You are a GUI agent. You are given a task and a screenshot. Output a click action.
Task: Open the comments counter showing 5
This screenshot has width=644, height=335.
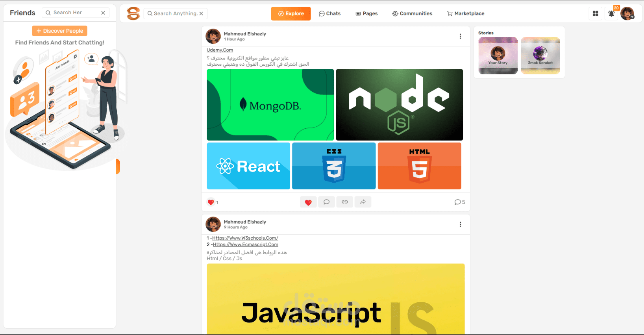pyautogui.click(x=460, y=202)
